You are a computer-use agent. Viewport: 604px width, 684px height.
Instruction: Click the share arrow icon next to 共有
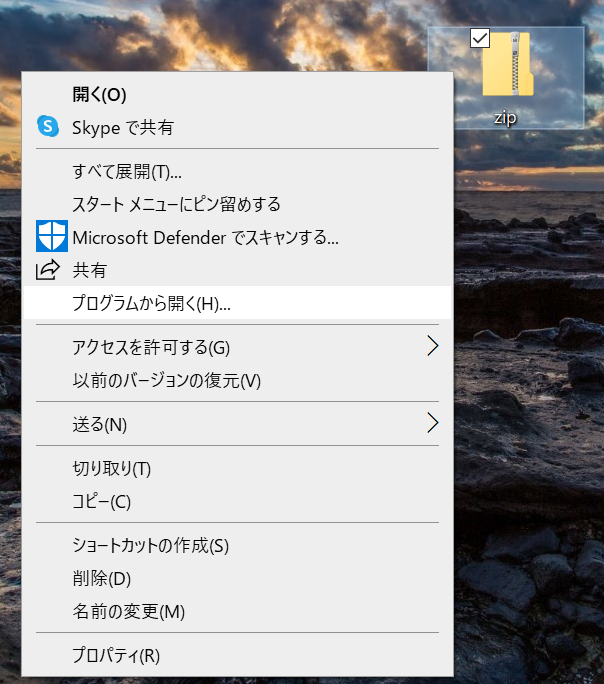tap(48, 270)
